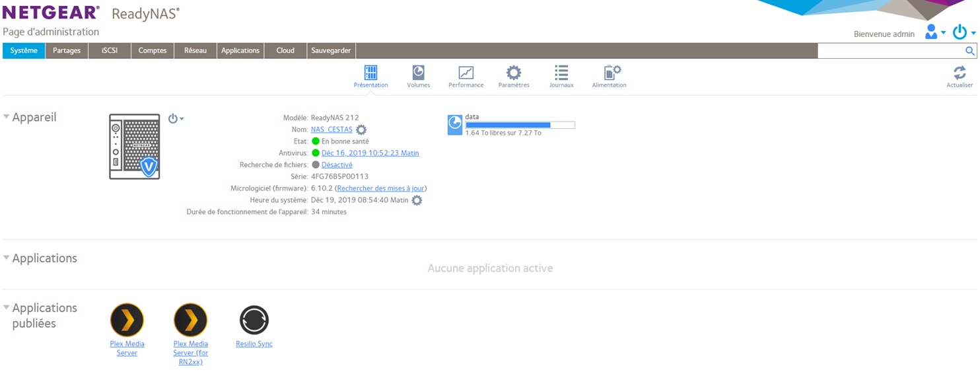Click gear icon beside system time

[417, 200]
